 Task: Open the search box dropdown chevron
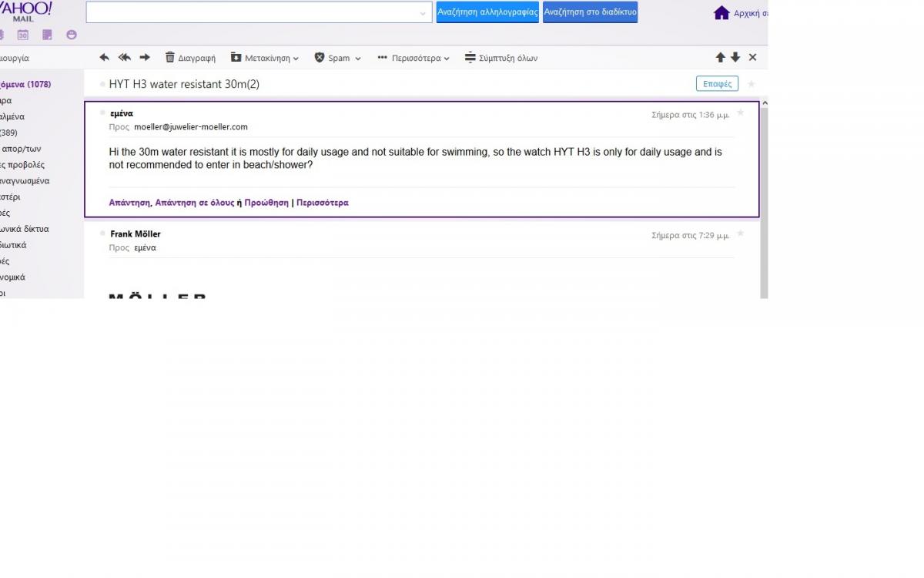(423, 13)
